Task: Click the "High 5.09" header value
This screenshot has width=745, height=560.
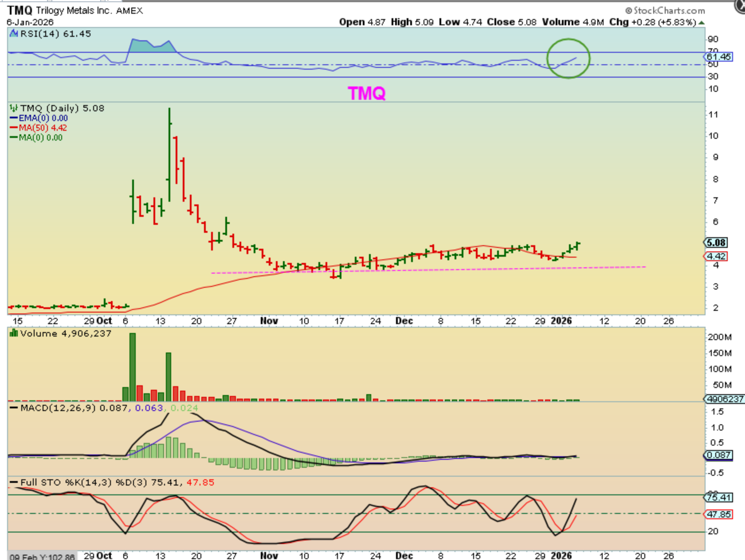Action: pyautogui.click(x=412, y=22)
